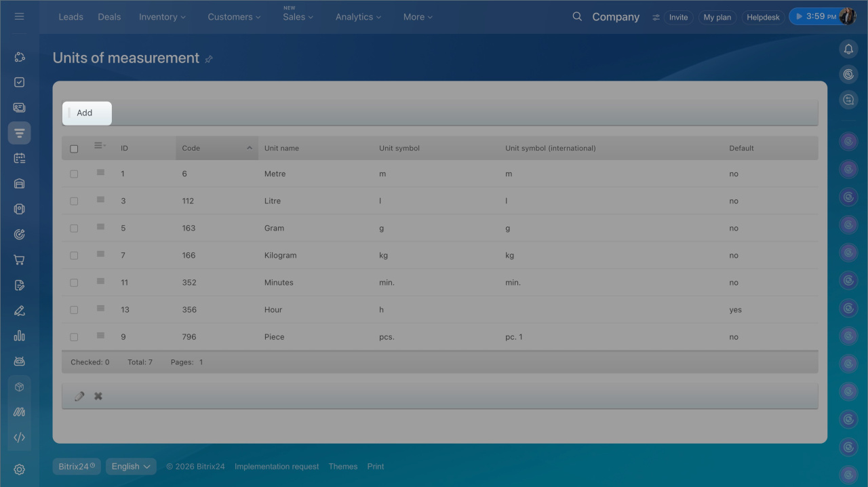868x487 pixels.
Task: Open the hamburger menu icon
Action: pyautogui.click(x=19, y=16)
